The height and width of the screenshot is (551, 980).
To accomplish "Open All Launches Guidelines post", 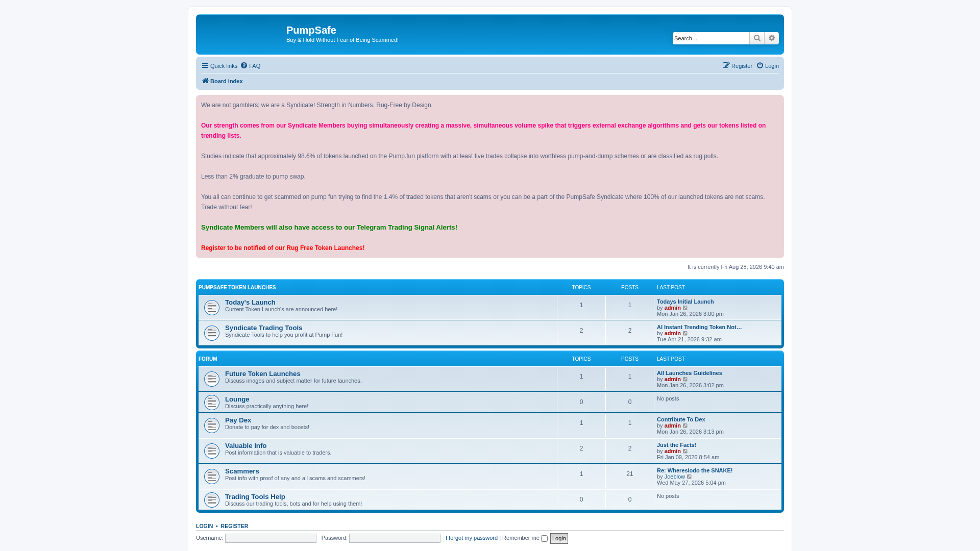I will coord(689,373).
